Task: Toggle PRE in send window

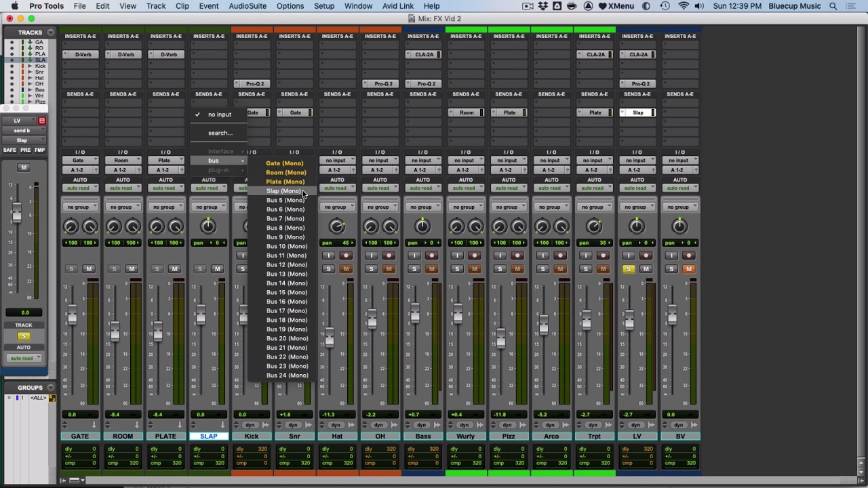Action: [x=25, y=150]
